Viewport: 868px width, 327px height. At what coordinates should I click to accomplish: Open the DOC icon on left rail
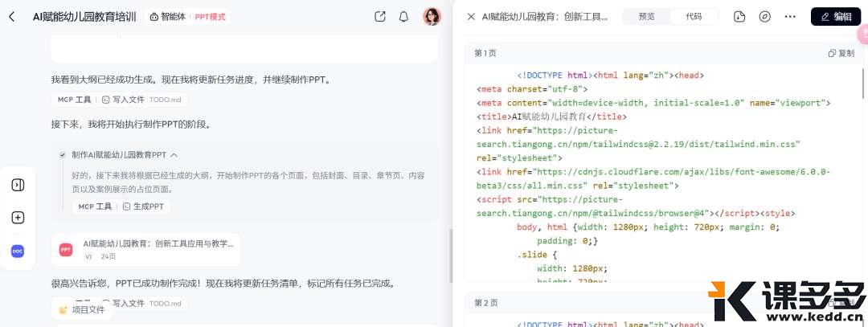18,251
